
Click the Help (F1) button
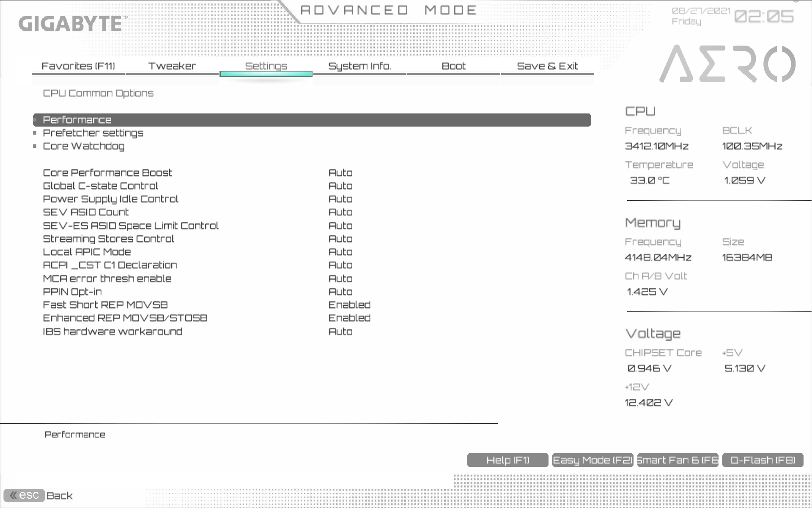507,460
